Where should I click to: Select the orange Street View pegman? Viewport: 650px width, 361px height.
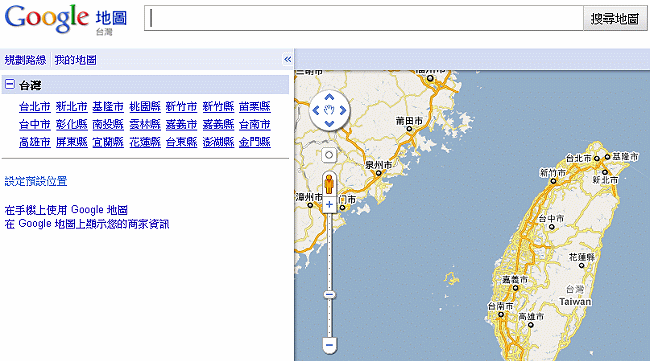[329, 184]
